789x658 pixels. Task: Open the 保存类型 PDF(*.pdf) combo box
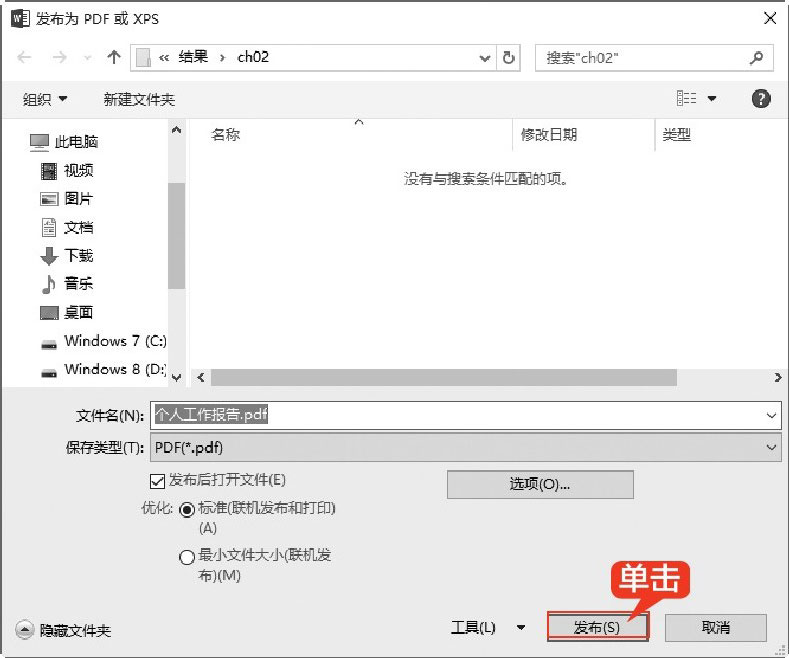coord(465,448)
